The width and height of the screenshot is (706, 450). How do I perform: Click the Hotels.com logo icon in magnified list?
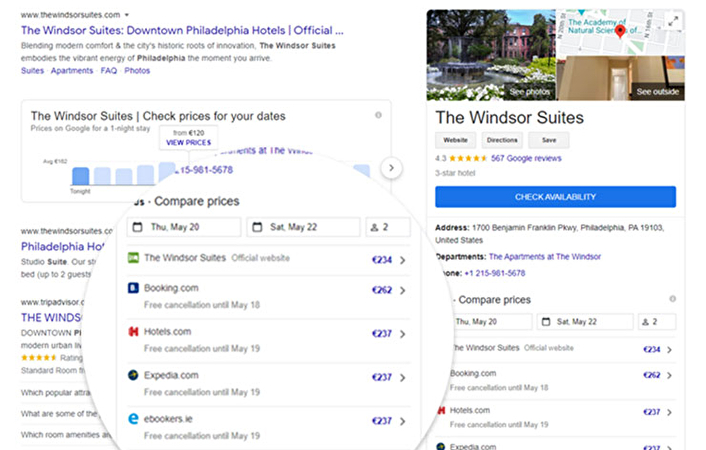coord(133,332)
